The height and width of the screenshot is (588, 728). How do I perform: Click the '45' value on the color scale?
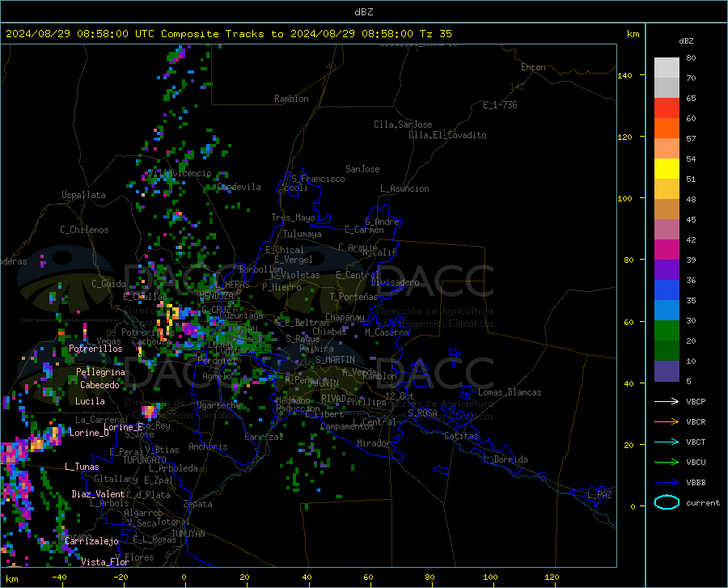point(691,219)
